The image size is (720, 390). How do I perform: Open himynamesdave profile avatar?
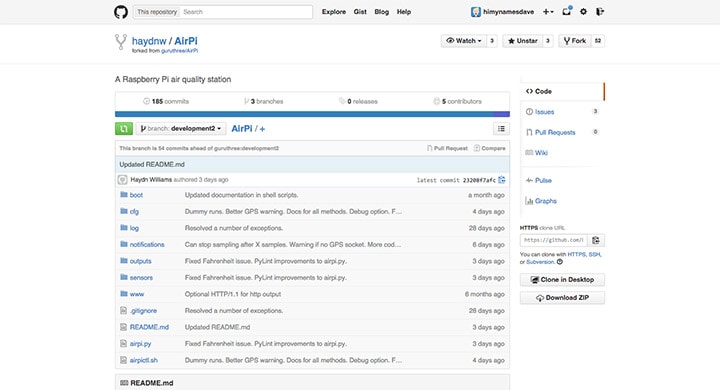(x=475, y=12)
